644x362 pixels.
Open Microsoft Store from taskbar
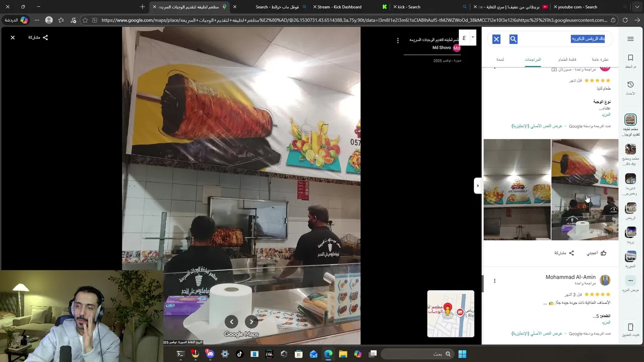[298, 354]
